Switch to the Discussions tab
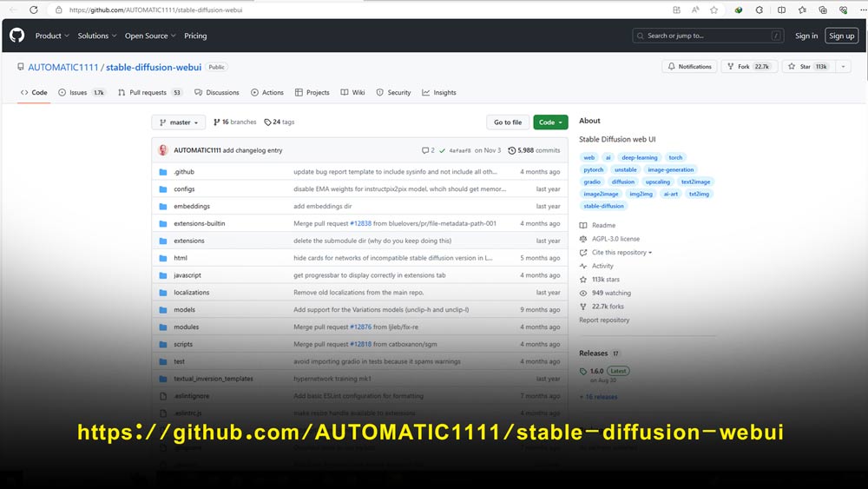 coord(217,92)
